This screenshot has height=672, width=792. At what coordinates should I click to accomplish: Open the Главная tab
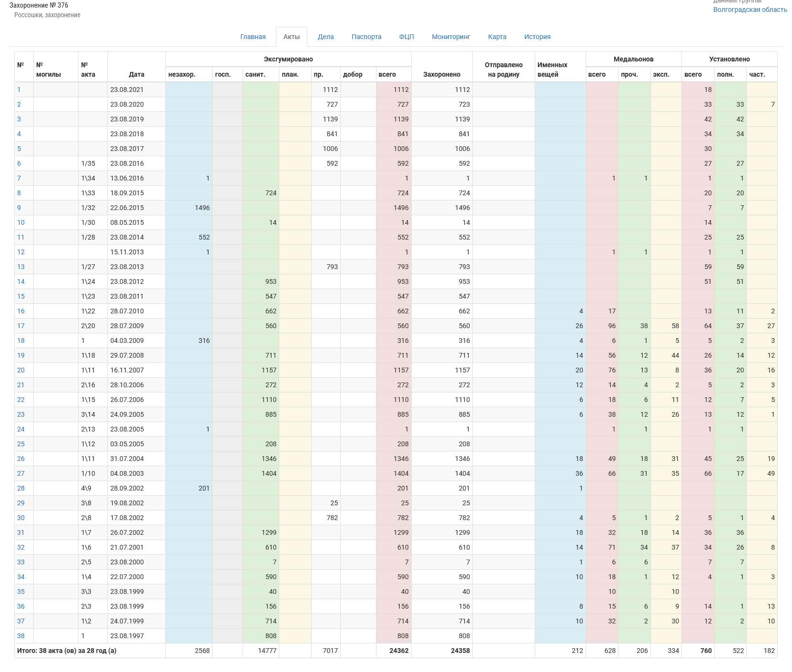tap(253, 37)
